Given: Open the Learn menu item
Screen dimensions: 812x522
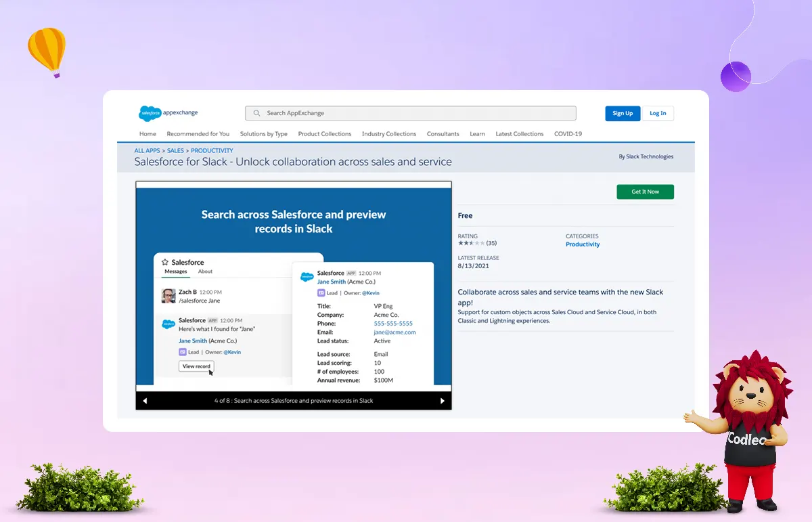Looking at the screenshot, I should click(478, 134).
